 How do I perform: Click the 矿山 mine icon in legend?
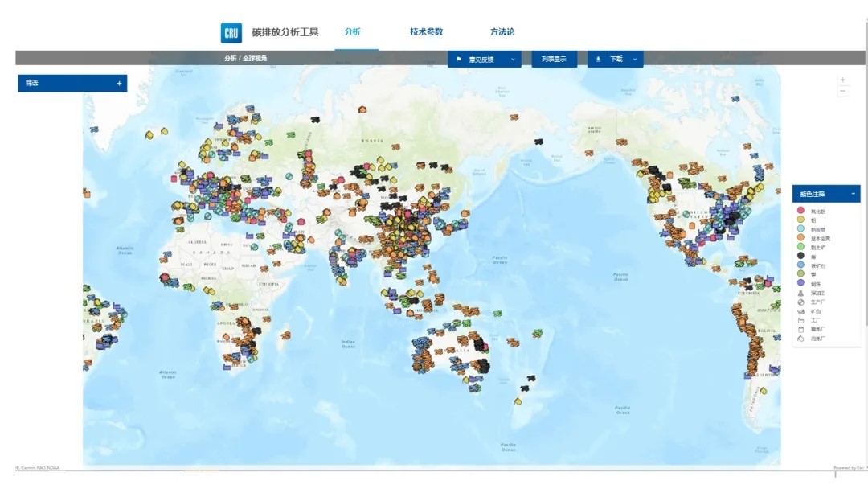(x=800, y=311)
